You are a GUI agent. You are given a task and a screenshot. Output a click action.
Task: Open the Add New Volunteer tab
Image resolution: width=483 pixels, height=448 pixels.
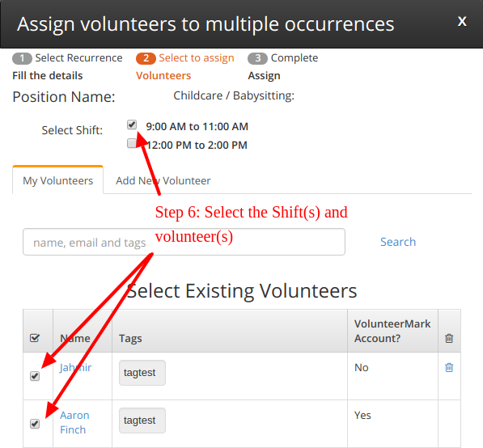click(163, 180)
